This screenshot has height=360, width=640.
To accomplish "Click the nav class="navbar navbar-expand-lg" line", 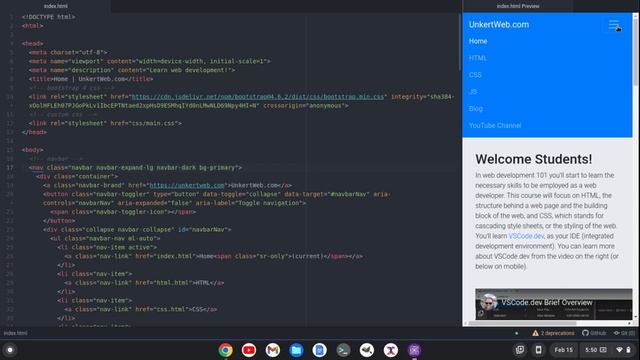I will coord(135,168).
